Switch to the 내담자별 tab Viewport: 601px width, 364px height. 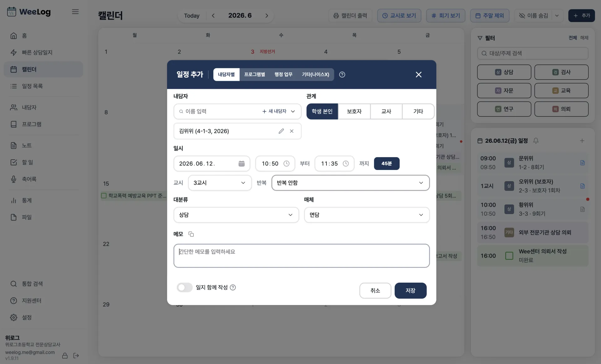(226, 74)
